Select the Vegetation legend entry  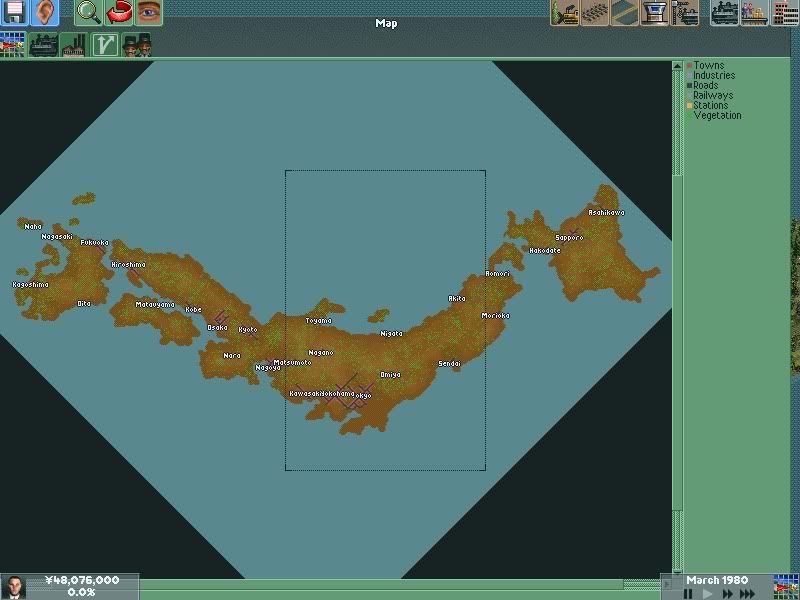pyautogui.click(x=714, y=115)
